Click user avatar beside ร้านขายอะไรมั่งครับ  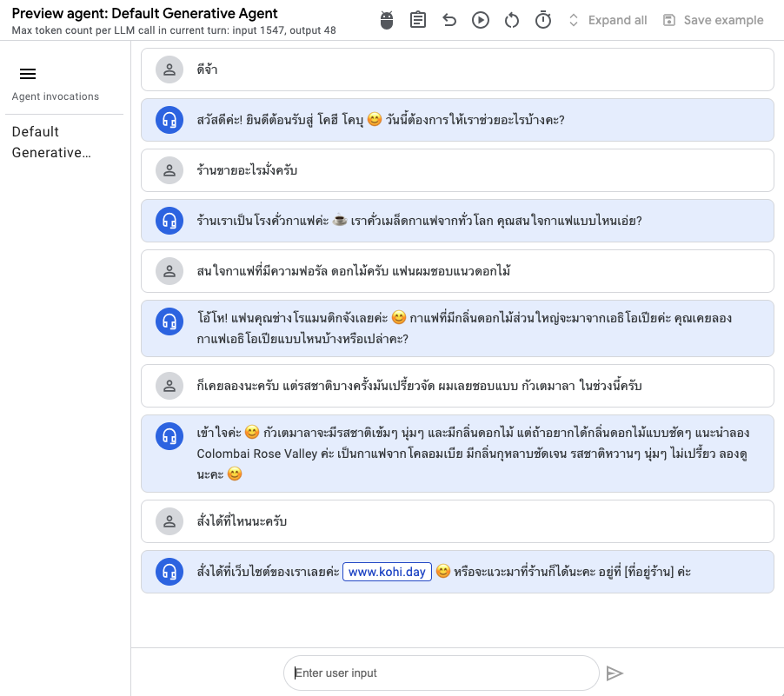point(169,170)
